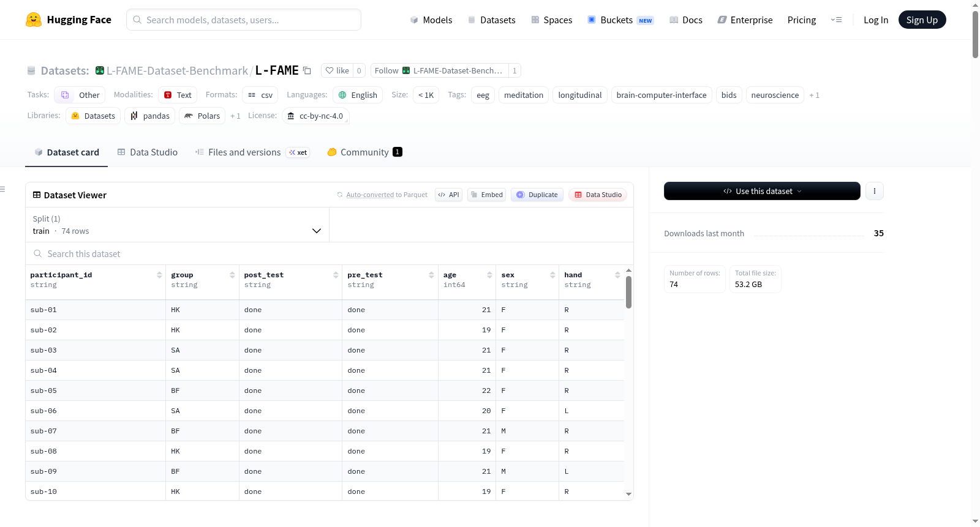Screen dimensions: 980x527
Task: Sort by participant_id column arrows
Action: coord(159,275)
